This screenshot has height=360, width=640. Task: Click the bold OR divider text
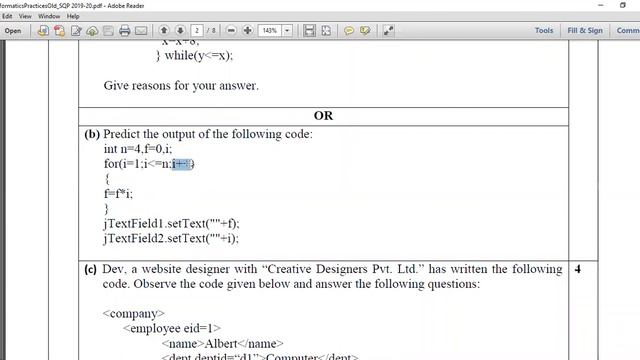(x=323, y=116)
